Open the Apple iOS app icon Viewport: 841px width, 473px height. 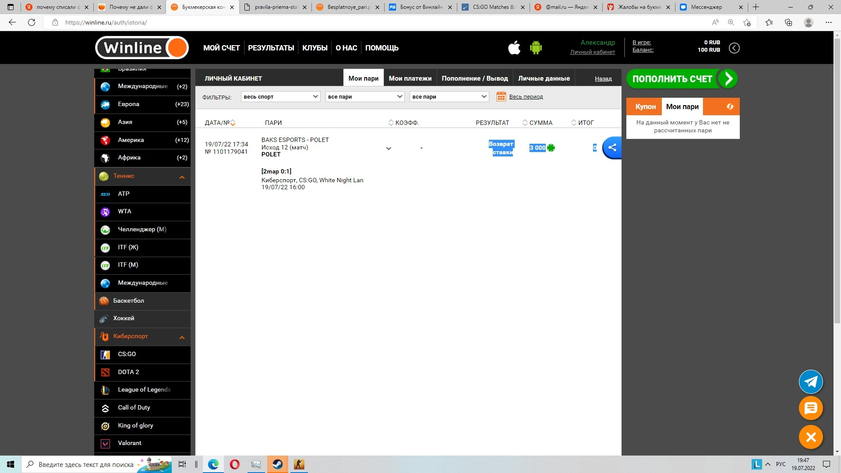[x=514, y=48]
